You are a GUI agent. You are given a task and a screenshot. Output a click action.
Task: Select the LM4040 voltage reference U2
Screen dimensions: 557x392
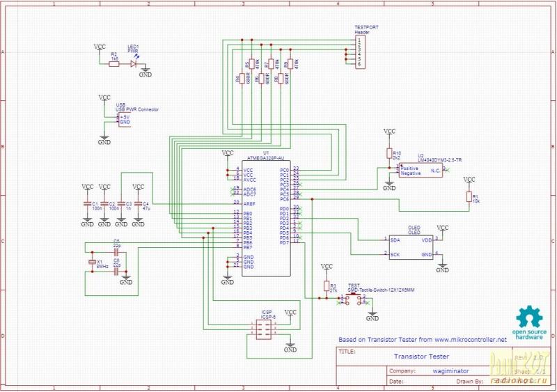tap(420, 169)
